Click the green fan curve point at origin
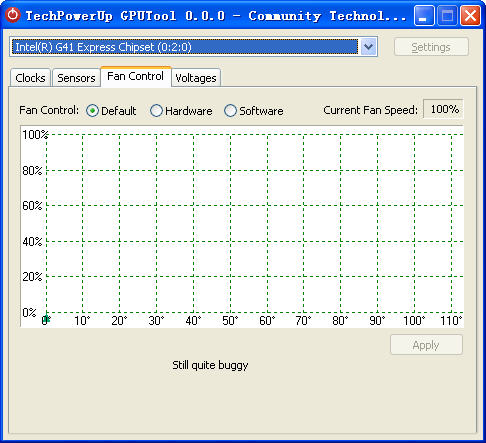Screen dimensions: 486x443 coord(46,319)
